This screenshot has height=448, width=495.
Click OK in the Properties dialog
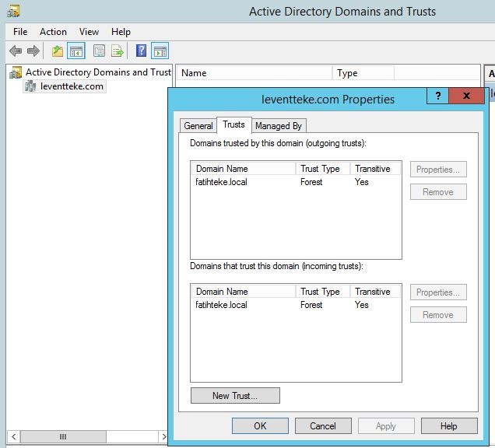coord(260,426)
